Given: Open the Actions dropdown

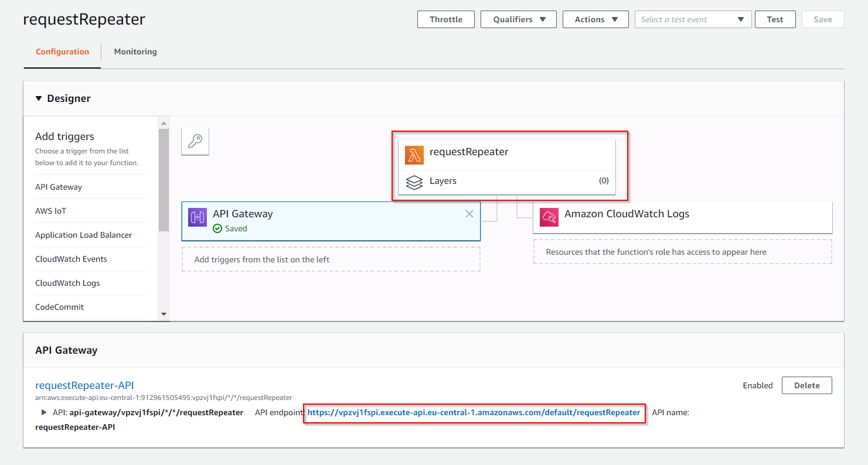Looking at the screenshot, I should pyautogui.click(x=595, y=19).
